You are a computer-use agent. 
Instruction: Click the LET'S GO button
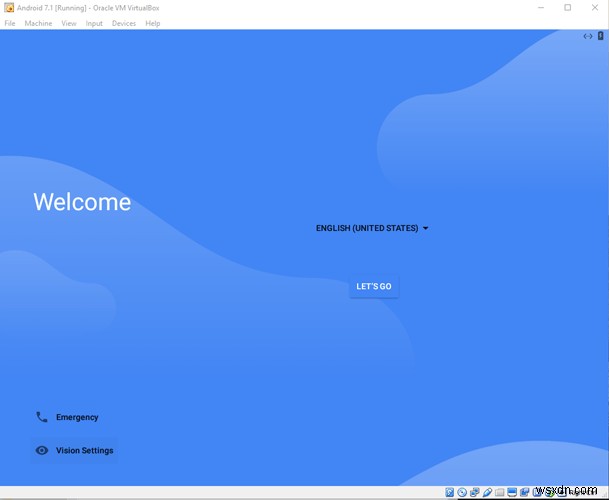click(374, 286)
